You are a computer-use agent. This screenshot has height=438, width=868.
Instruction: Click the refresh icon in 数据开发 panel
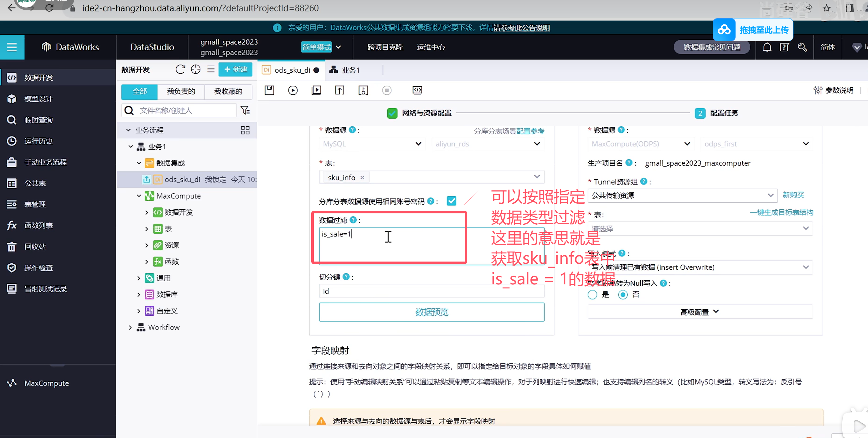click(x=180, y=69)
